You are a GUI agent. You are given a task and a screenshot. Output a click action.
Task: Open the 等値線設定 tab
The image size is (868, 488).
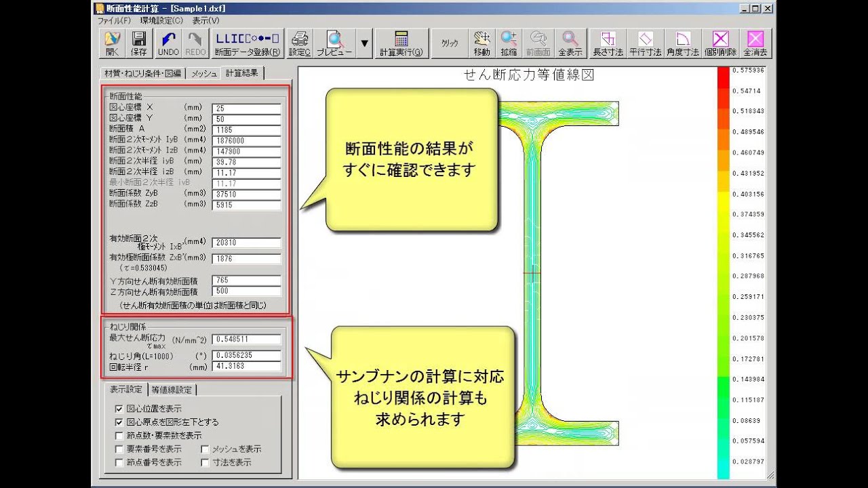[172, 390]
